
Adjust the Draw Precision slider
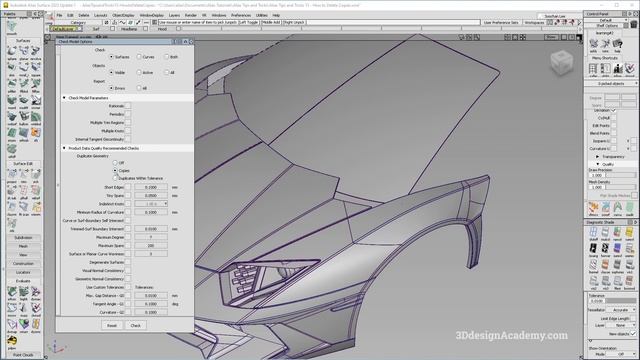point(621,175)
